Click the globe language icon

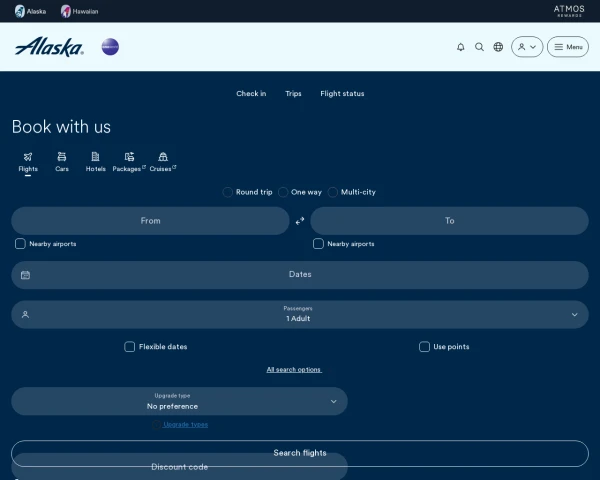click(498, 47)
